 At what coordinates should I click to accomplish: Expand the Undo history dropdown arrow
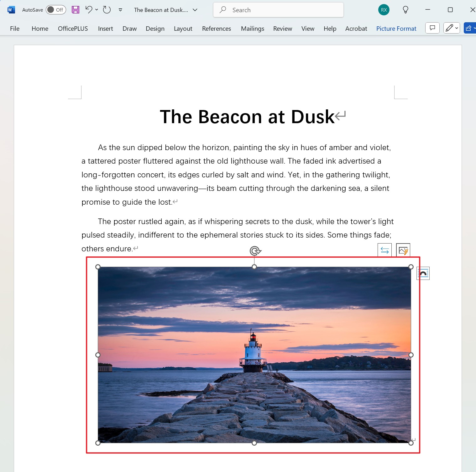pyautogui.click(x=97, y=10)
